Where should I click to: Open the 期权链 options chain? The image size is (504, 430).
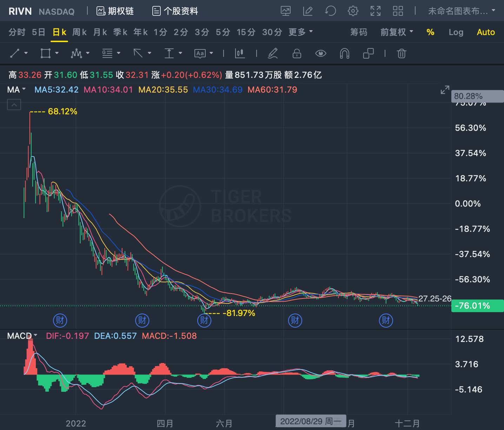[x=115, y=11]
